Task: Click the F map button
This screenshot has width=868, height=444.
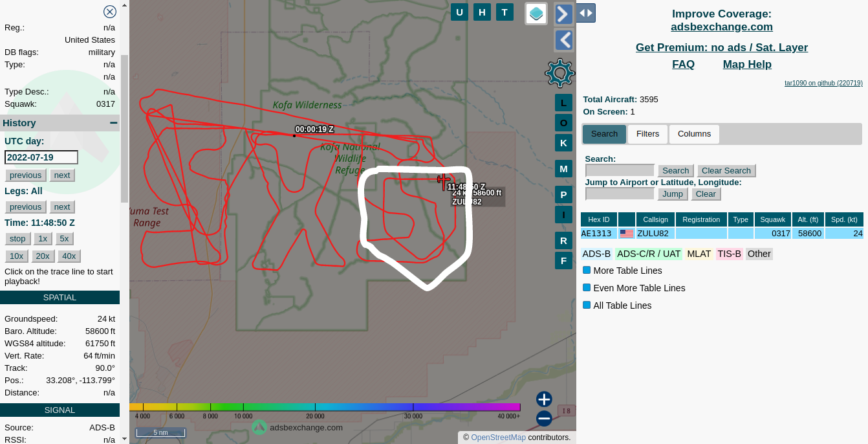Action: coord(563,261)
